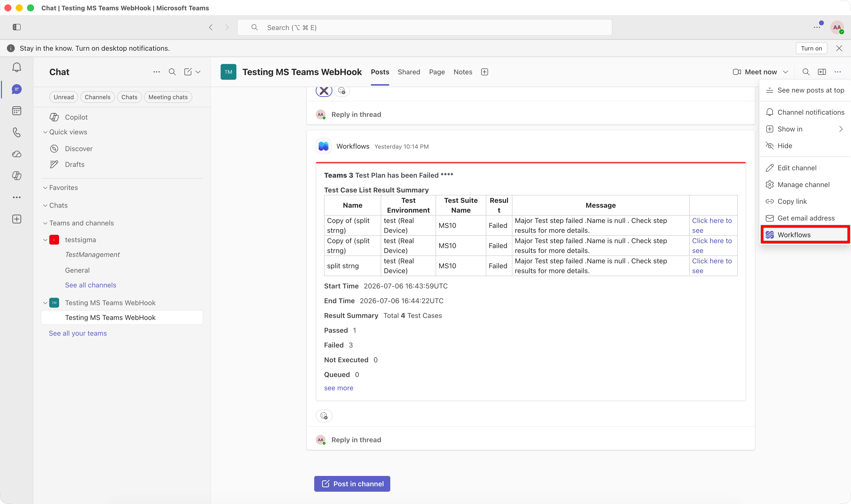Show more apps via left rail ellipsis
Viewport: 851px width, 504px height.
click(17, 197)
